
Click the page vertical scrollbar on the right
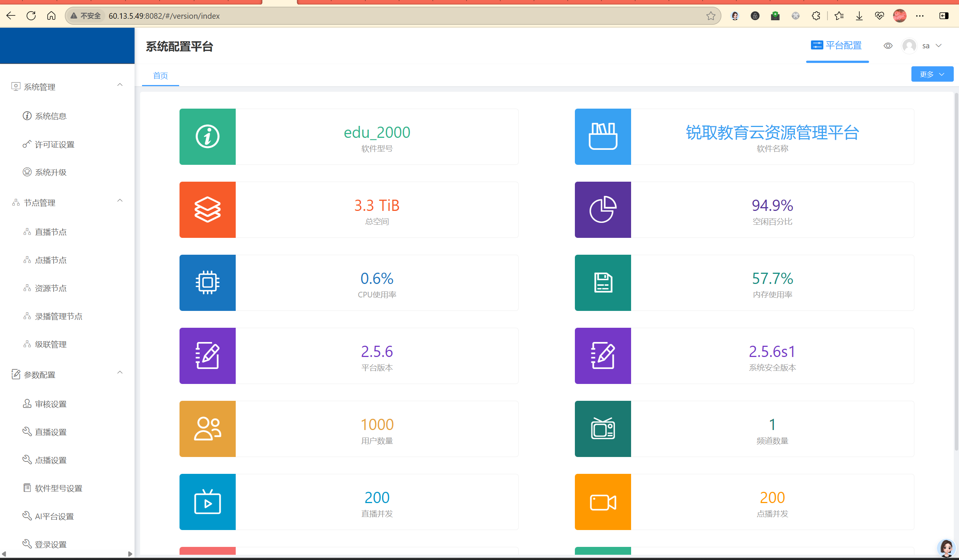point(956,271)
